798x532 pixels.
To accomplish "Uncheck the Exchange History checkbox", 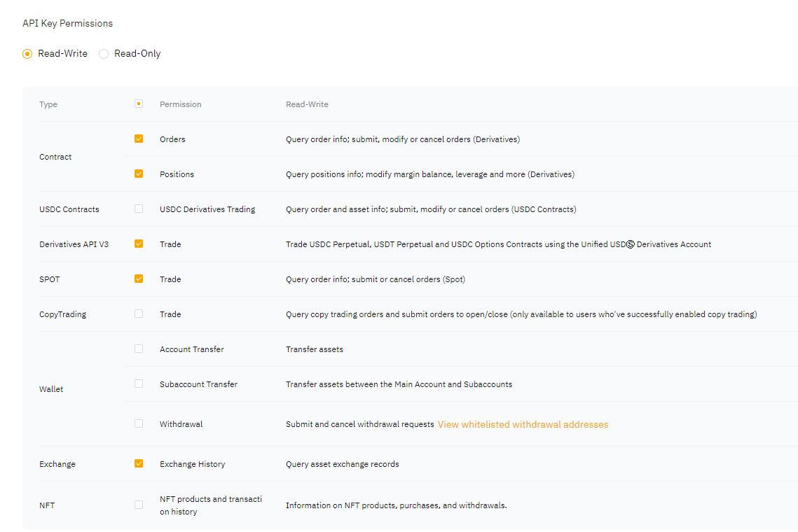I will click(139, 463).
